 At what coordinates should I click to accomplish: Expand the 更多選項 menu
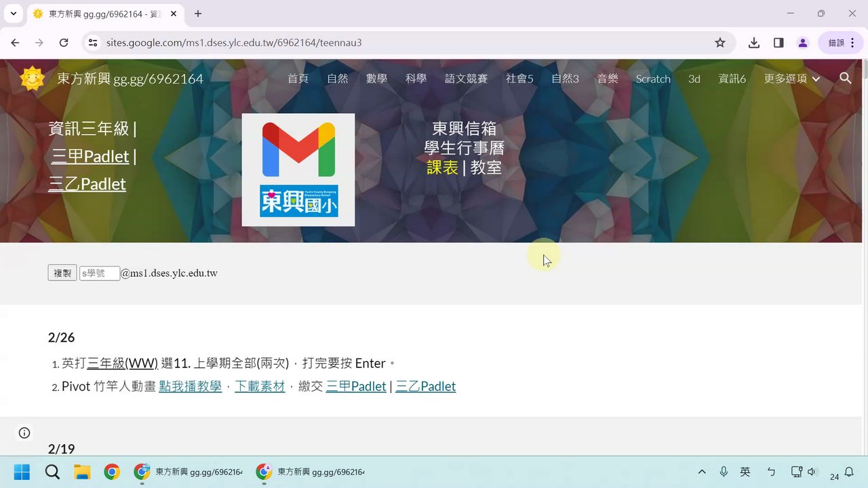point(791,79)
